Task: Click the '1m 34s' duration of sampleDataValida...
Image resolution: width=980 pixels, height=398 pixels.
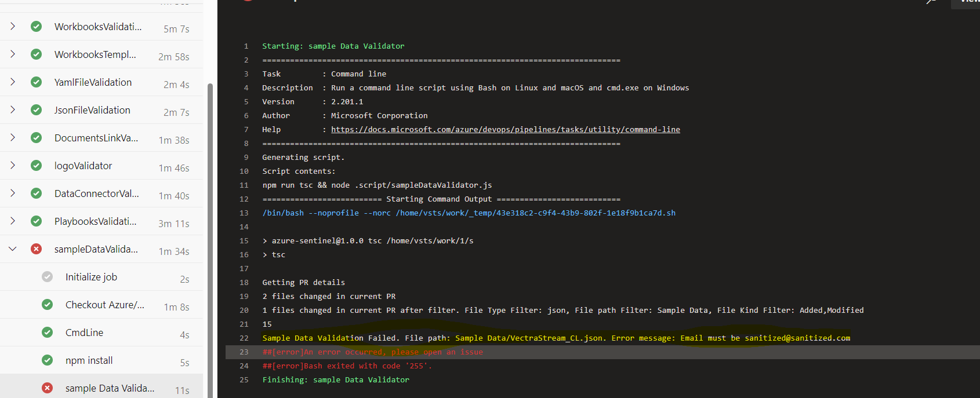Action: 174,251
